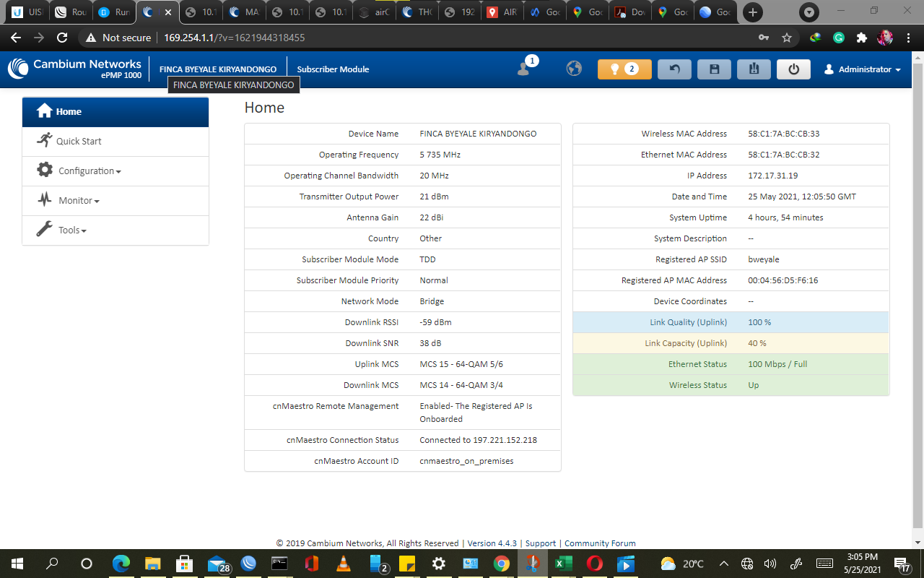
Task: Click the notifications lightbulb button
Action: point(624,69)
